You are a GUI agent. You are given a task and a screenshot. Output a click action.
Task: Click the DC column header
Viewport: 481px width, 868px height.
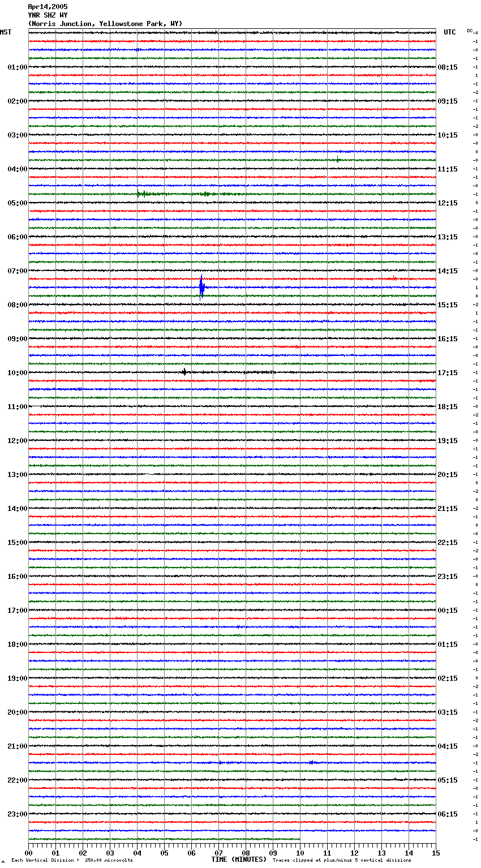point(470,31)
